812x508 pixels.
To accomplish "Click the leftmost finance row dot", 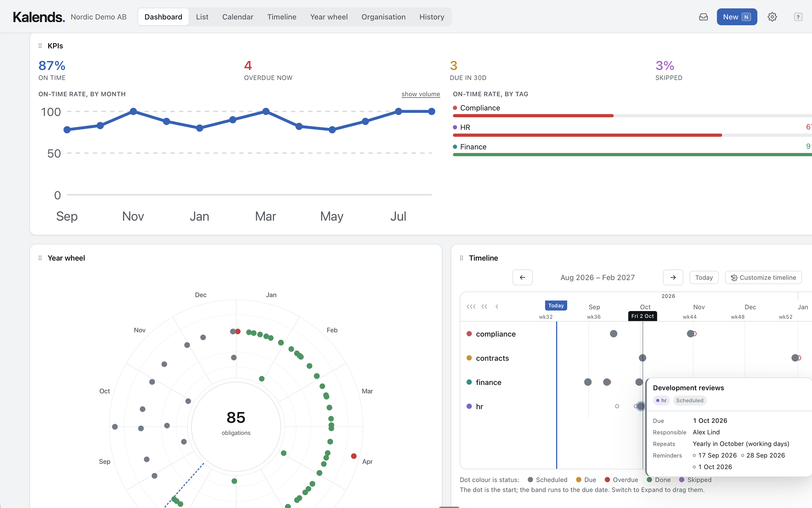I will point(588,382).
